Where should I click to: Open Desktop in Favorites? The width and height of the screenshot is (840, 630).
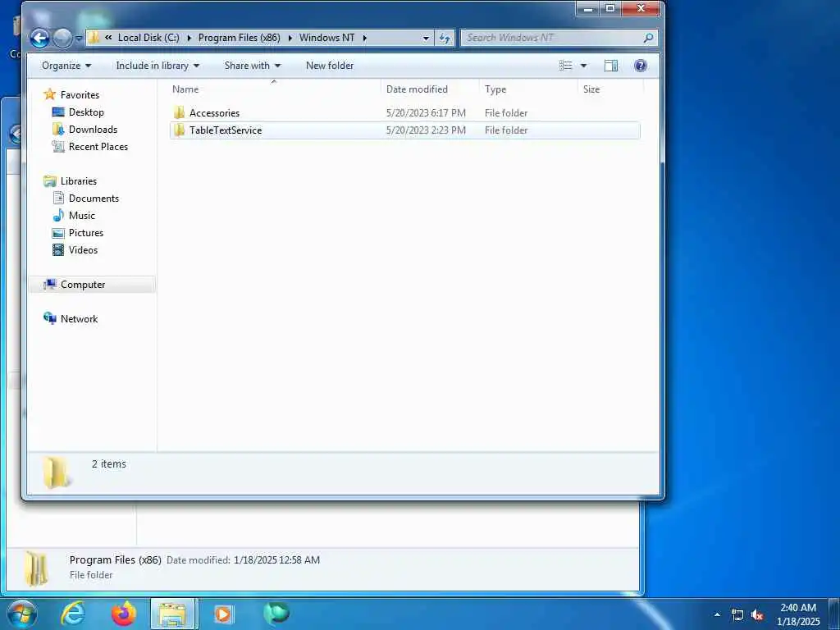[x=86, y=112]
